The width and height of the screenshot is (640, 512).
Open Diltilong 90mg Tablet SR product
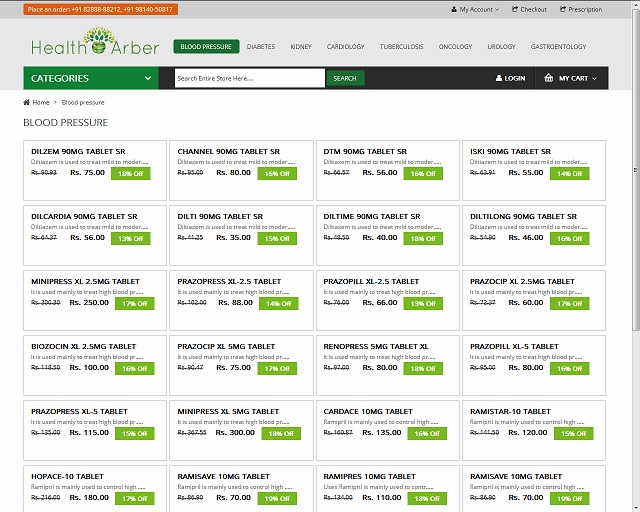(523, 216)
